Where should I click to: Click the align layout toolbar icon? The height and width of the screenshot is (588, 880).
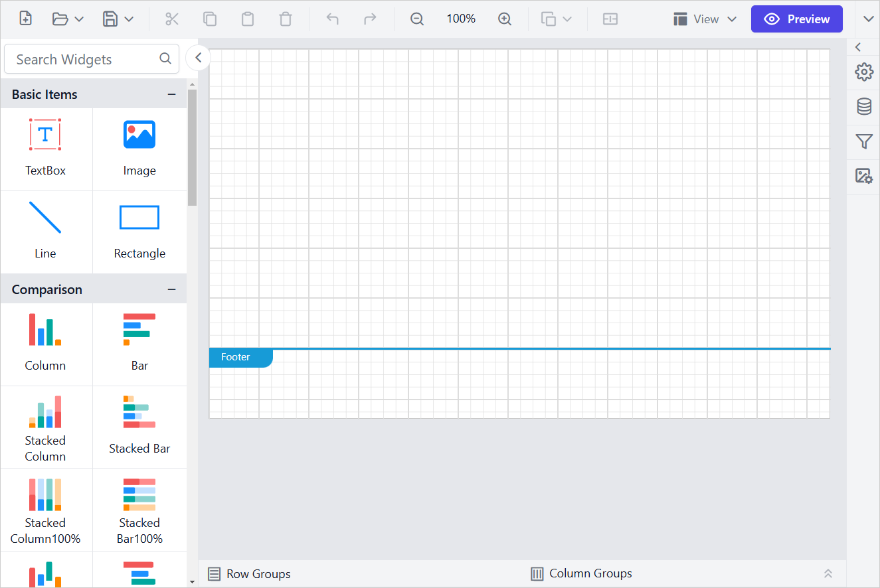pyautogui.click(x=610, y=19)
